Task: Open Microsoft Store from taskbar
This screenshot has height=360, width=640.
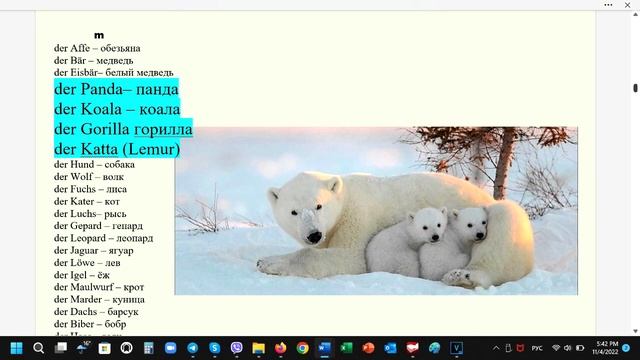Action: click(104, 348)
